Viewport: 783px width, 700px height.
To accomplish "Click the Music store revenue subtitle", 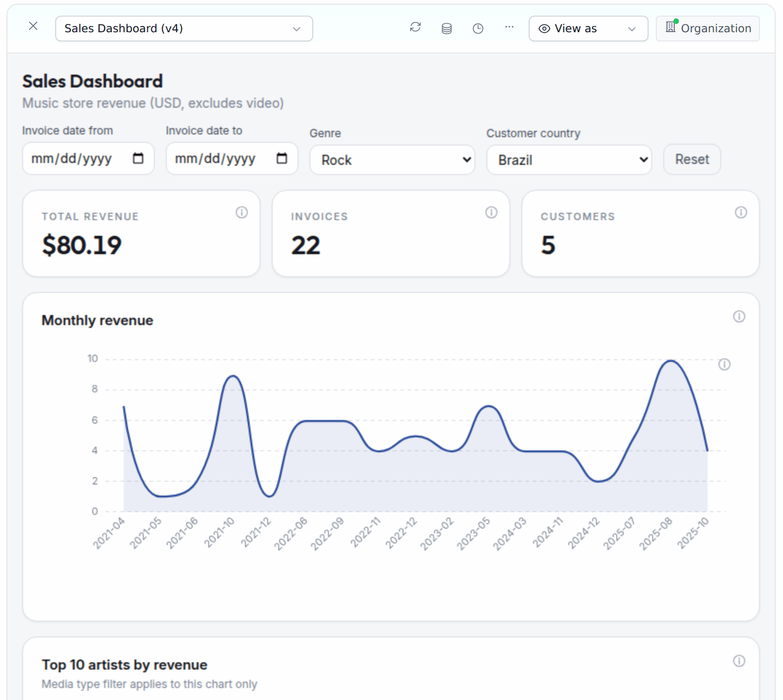I will point(153,103).
